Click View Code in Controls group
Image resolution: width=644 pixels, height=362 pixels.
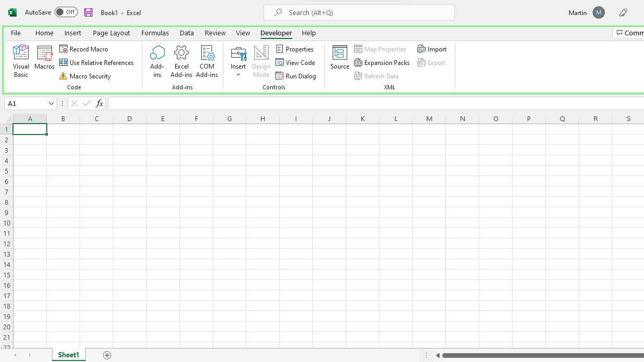296,62
